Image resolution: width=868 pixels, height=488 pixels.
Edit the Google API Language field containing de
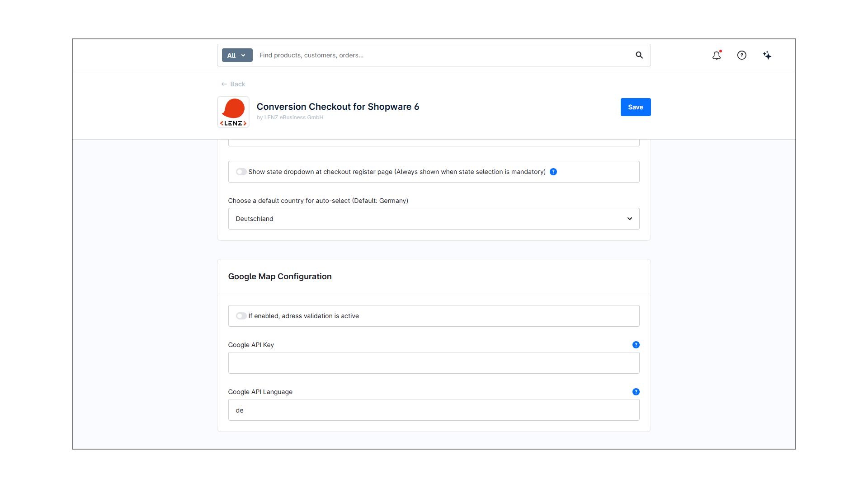[x=433, y=410]
